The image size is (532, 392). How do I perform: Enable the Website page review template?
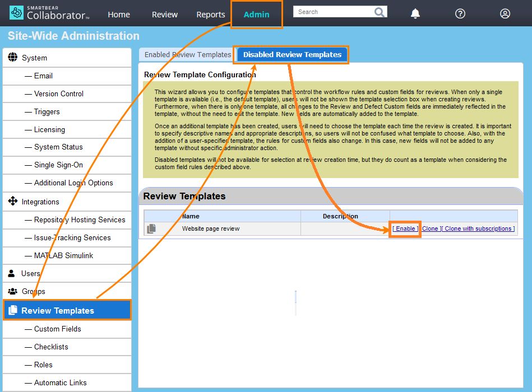pos(405,228)
